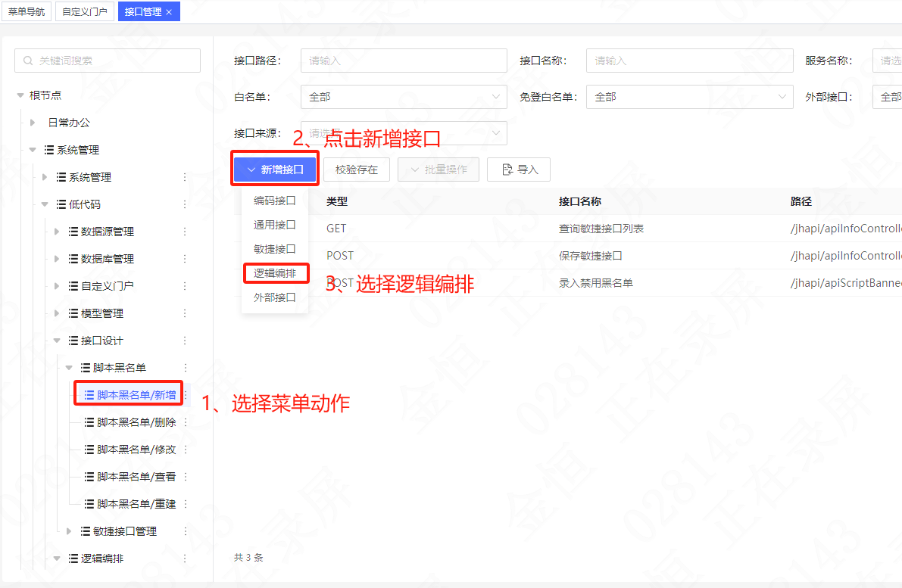Click the search magnifier icon
The height and width of the screenshot is (588, 902).
27,61
